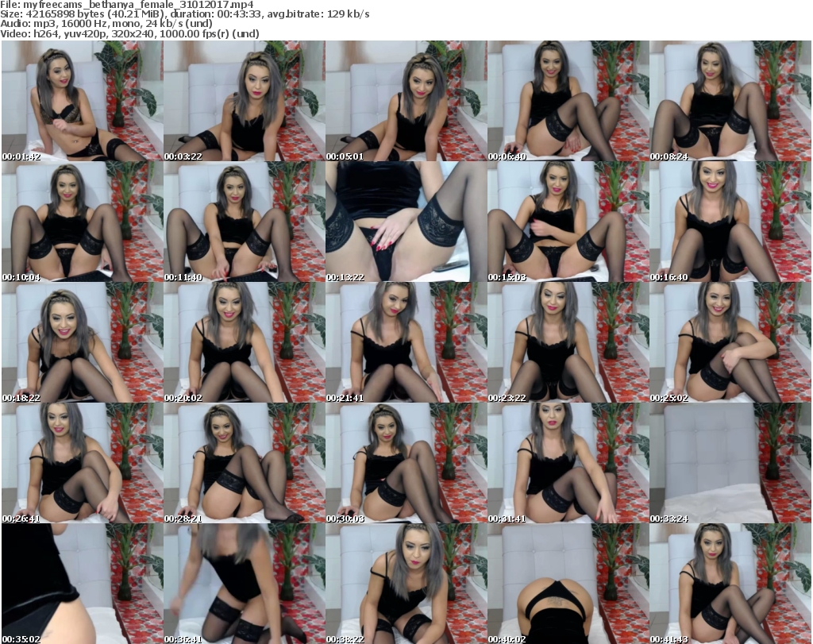Select the final frame at 00:41:43
813x644 pixels.
coord(729,584)
